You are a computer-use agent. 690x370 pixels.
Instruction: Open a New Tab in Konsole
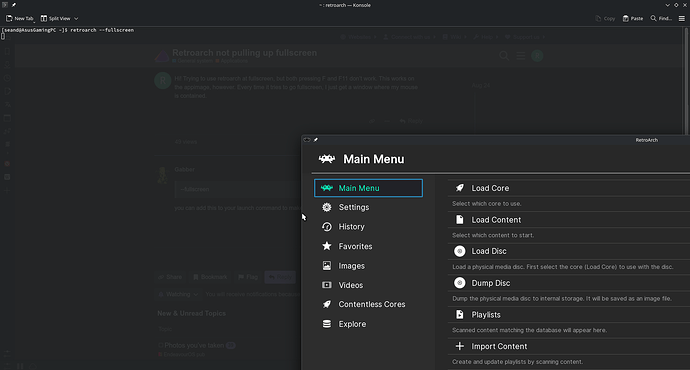coord(19,18)
